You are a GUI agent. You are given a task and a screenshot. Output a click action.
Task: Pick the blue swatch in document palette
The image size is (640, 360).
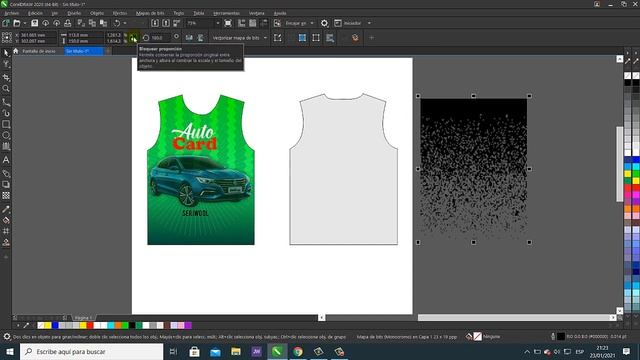point(55,325)
